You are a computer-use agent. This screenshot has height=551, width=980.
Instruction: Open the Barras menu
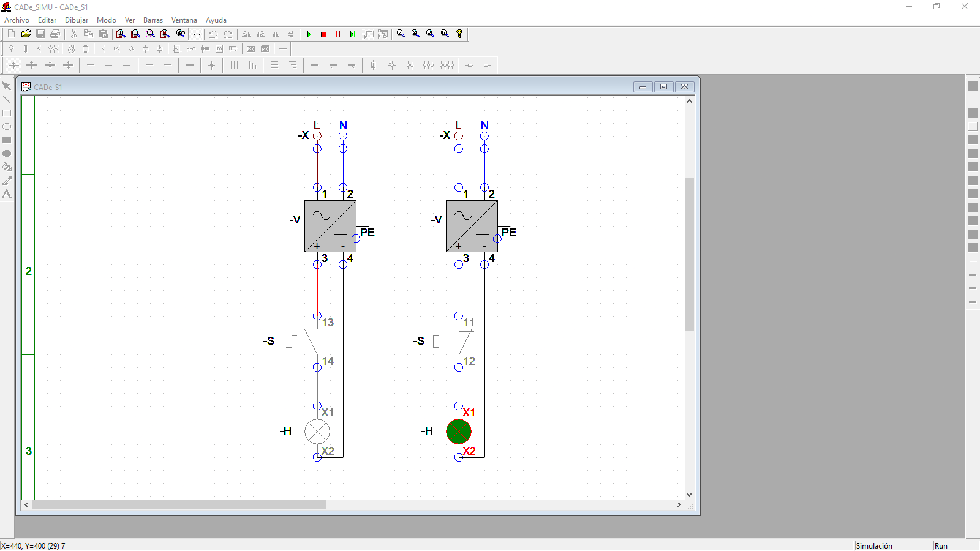pos(153,20)
